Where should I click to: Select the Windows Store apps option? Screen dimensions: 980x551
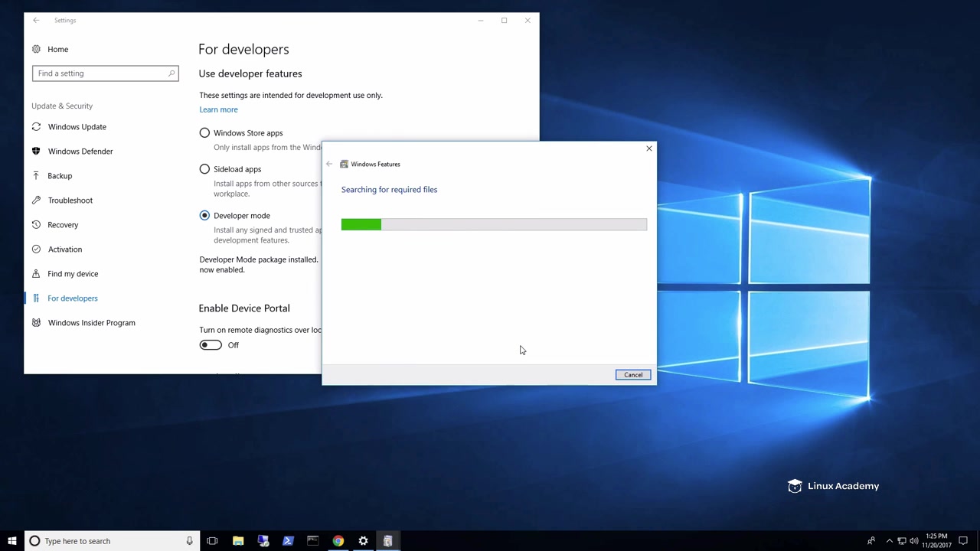pos(204,133)
